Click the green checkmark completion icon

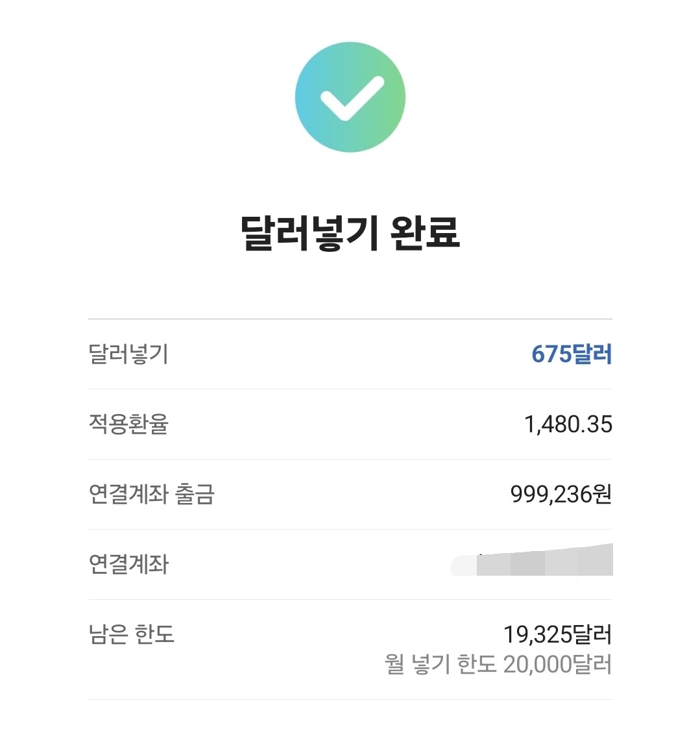click(x=350, y=97)
